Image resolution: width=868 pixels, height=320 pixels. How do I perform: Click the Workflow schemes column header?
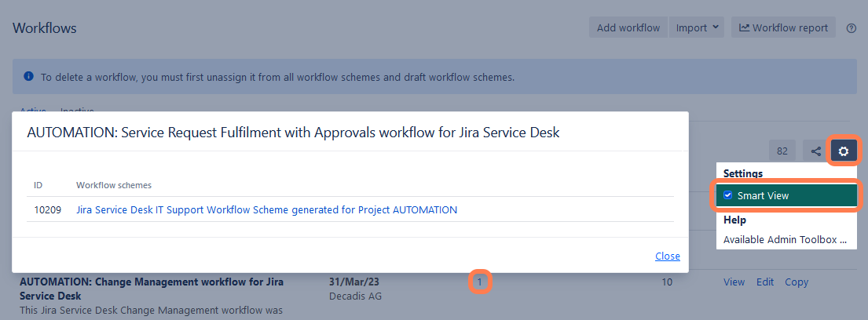114,185
